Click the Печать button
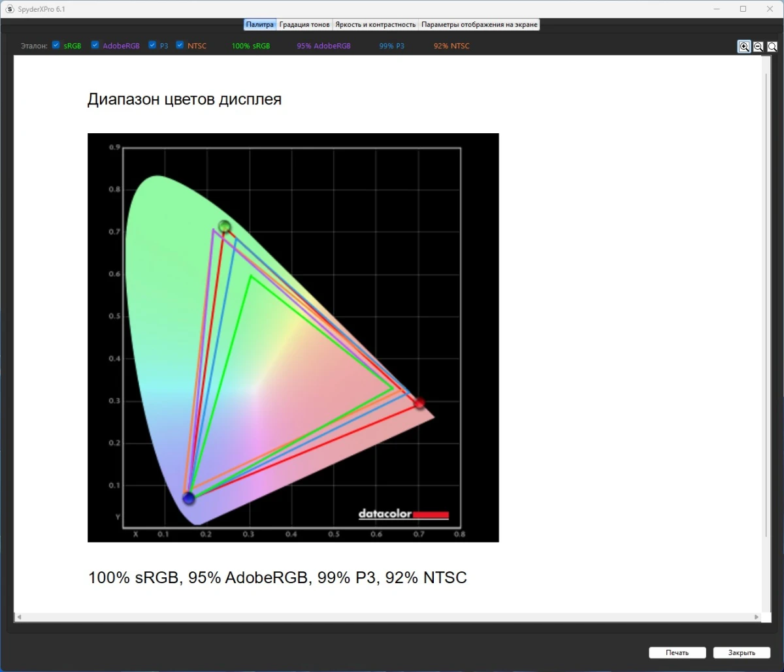 pyautogui.click(x=678, y=652)
